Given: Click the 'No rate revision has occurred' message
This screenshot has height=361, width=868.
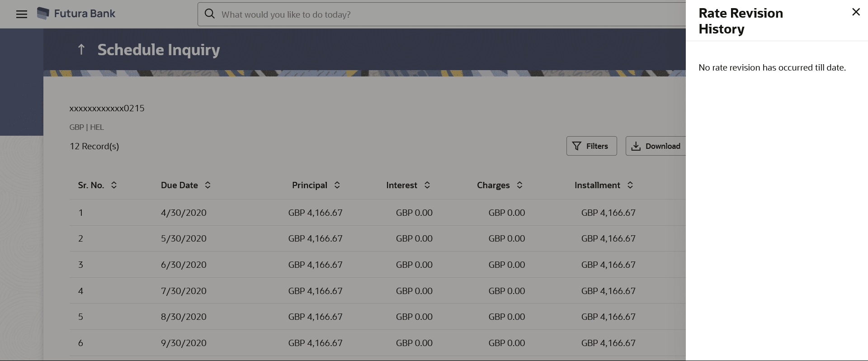Looking at the screenshot, I should pyautogui.click(x=772, y=67).
